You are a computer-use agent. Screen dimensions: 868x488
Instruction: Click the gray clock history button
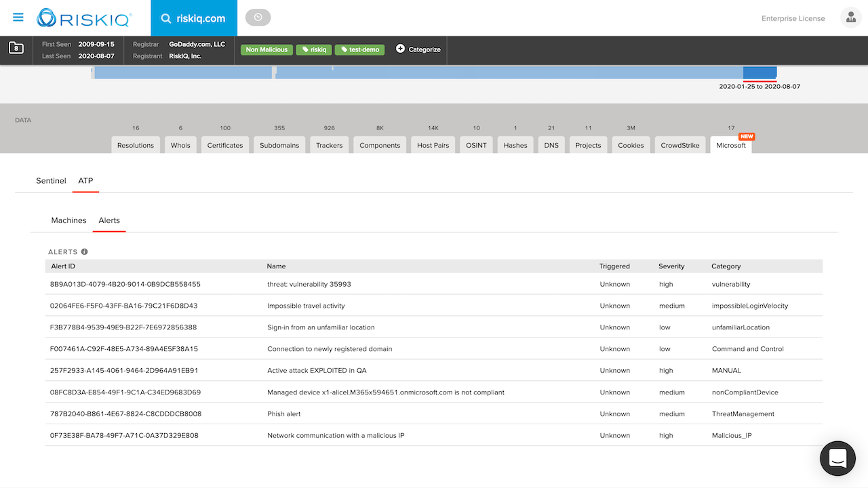258,18
